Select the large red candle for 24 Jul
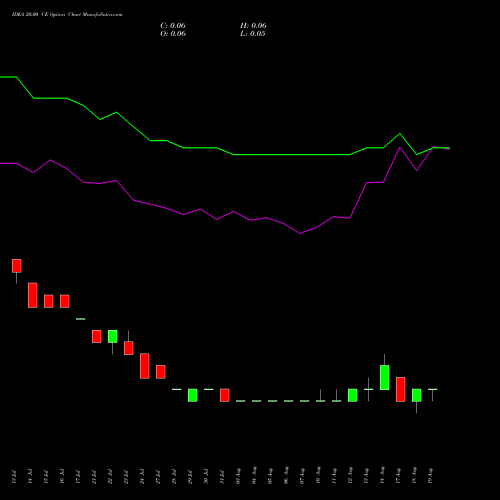 coord(144,366)
